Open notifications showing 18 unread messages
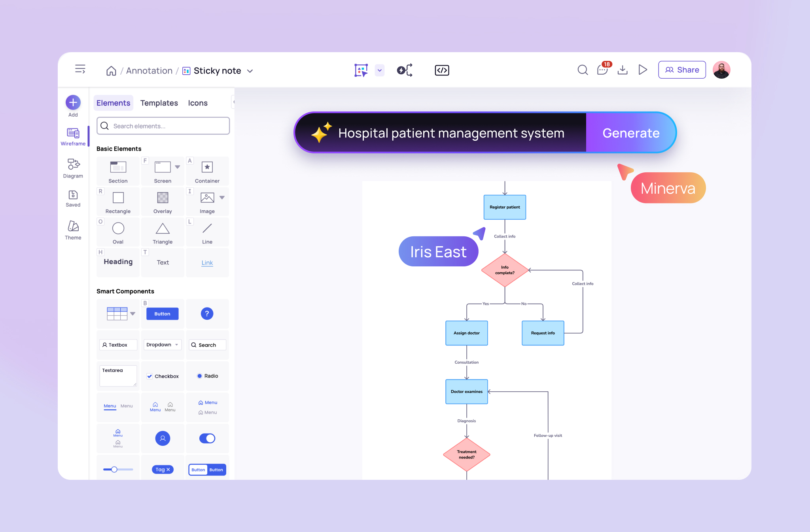 point(602,70)
